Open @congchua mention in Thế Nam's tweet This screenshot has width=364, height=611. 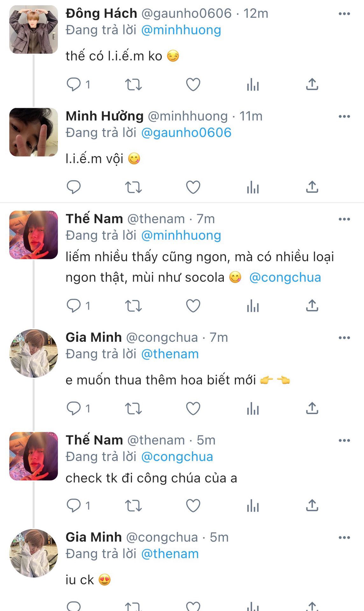click(285, 277)
